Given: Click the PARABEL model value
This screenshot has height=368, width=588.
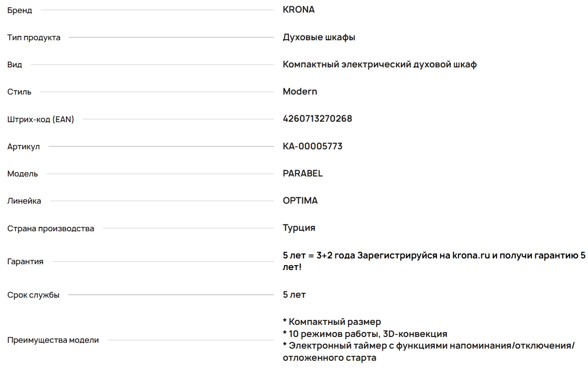Looking at the screenshot, I should point(302,174).
